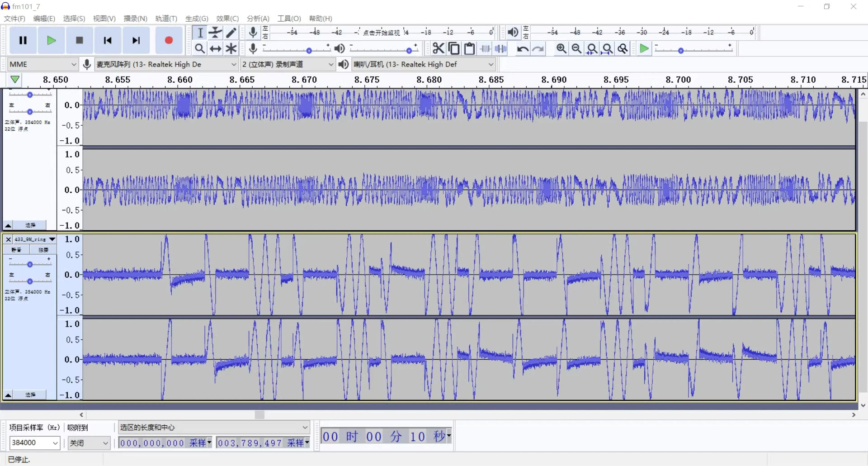This screenshot has height=466, width=868.
Task: Click the Zoom In icon
Action: (561, 48)
